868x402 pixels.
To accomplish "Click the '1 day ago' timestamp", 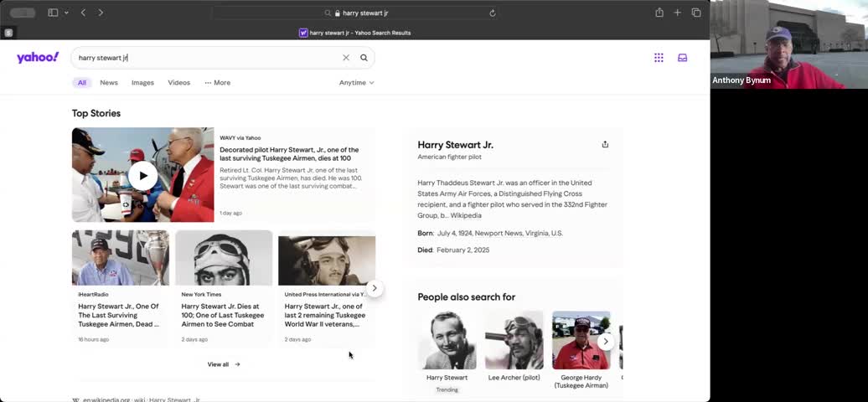I will (x=231, y=213).
